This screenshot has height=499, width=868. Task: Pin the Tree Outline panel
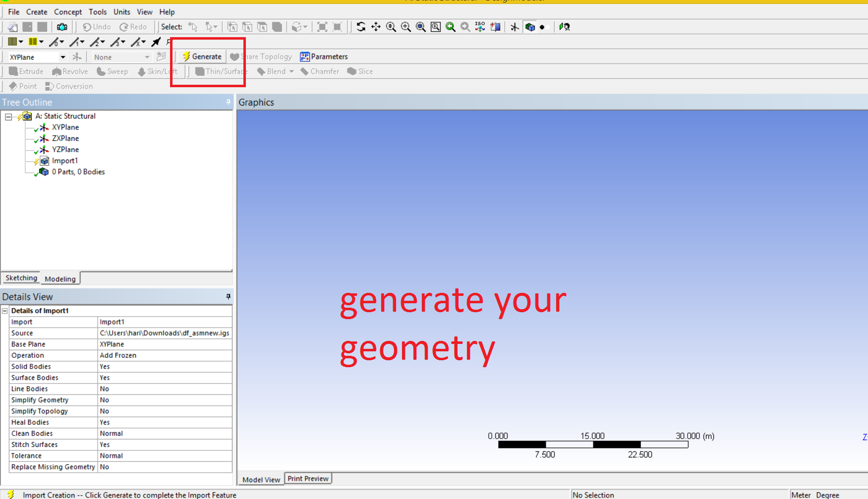click(x=228, y=102)
